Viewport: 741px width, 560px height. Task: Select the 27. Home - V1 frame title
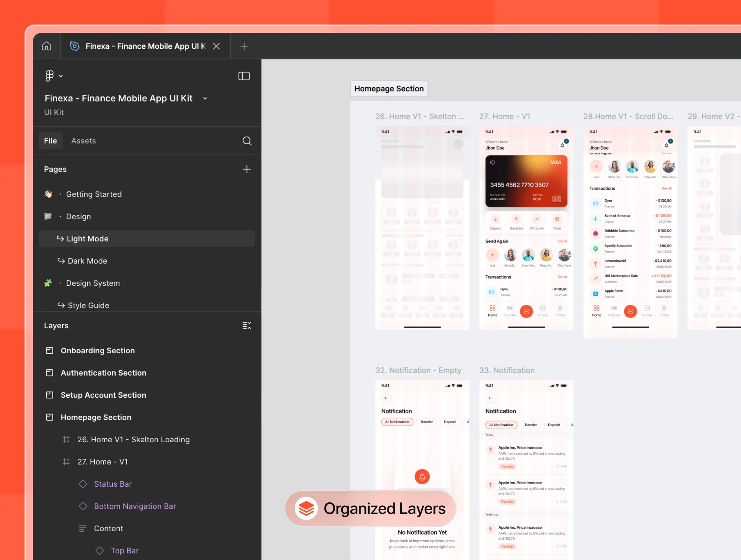tap(505, 117)
